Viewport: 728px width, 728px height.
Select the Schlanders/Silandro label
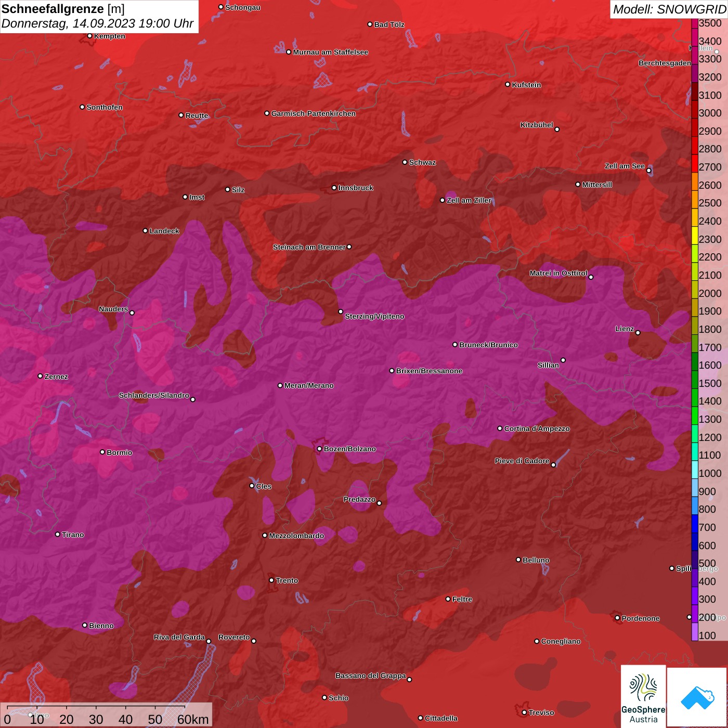click(154, 395)
